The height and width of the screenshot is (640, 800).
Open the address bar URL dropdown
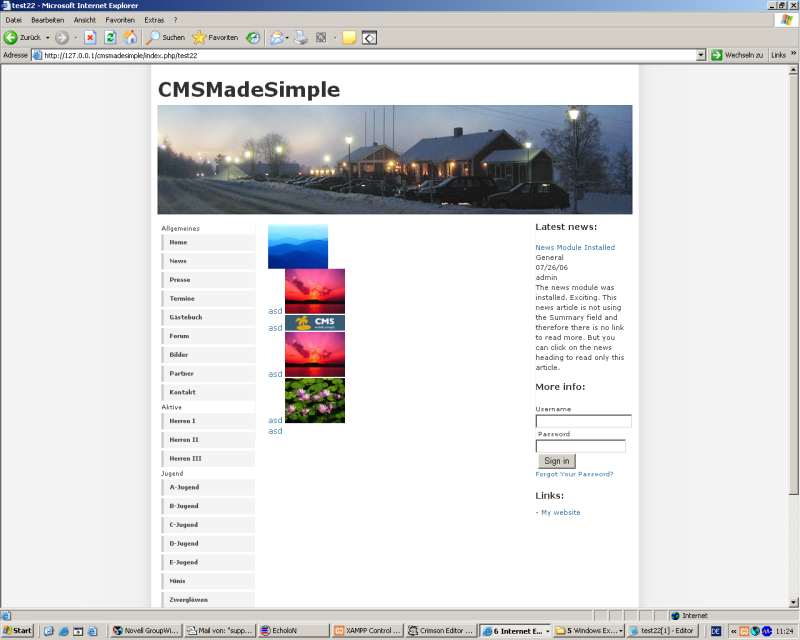click(x=701, y=55)
